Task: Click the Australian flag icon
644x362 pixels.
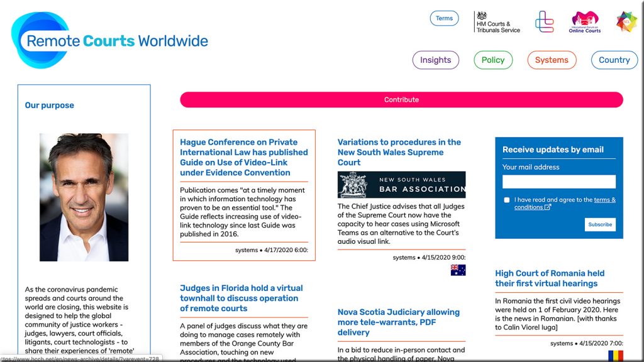Action: [458, 270]
